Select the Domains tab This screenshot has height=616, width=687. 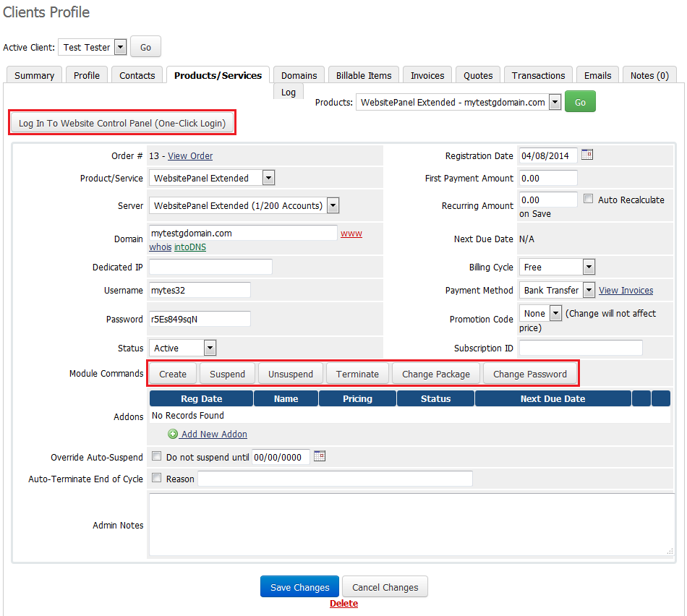(299, 75)
